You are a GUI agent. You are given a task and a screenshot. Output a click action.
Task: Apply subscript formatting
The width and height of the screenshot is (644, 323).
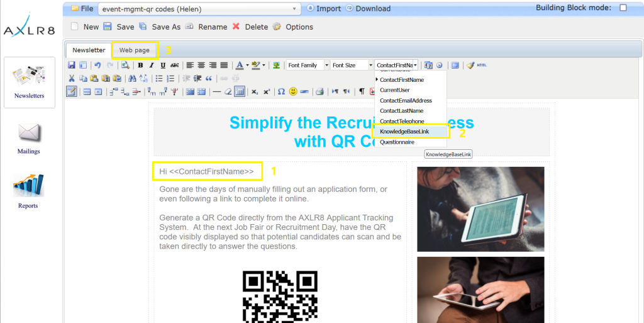tap(255, 92)
